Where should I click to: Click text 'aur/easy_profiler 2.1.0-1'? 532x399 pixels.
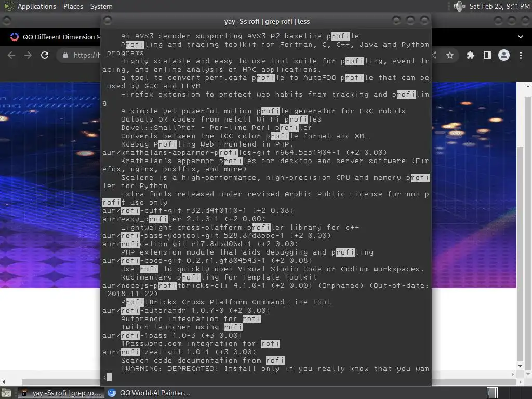(161, 219)
